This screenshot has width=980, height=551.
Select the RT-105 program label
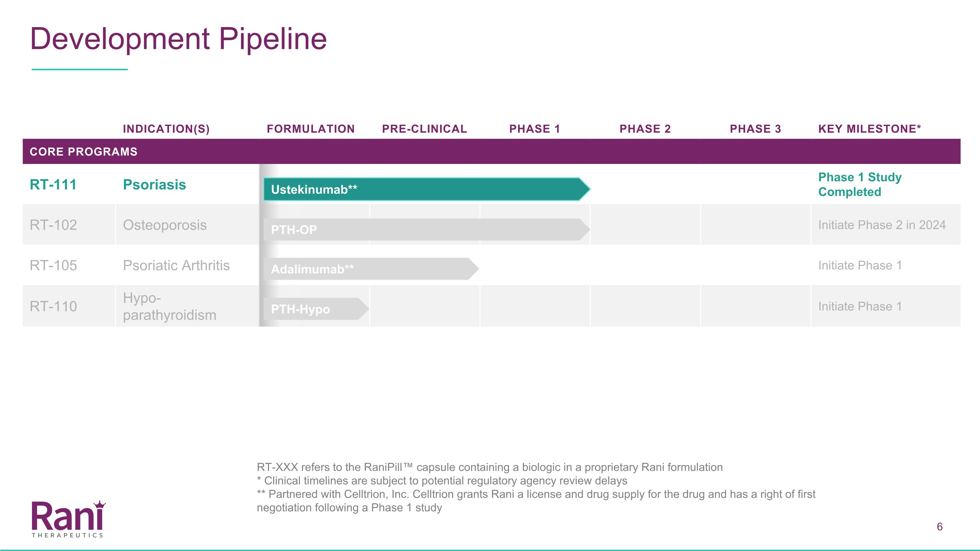[x=53, y=266]
